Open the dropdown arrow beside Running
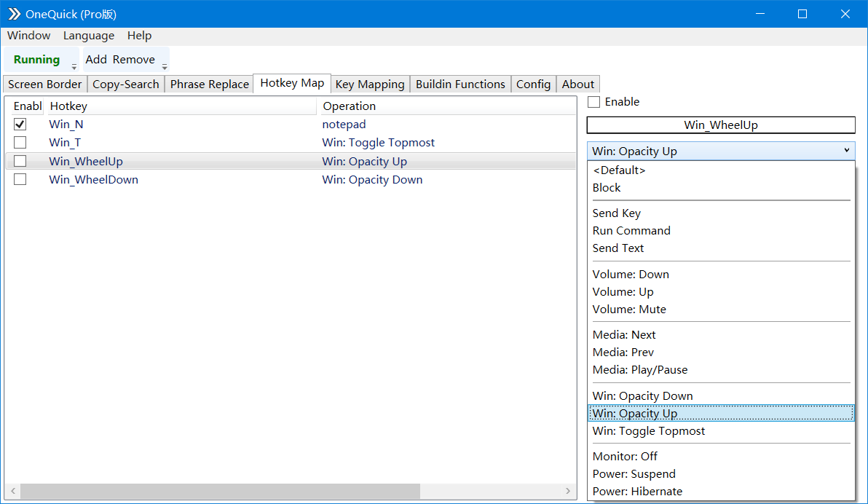Image resolution: width=868 pixels, height=504 pixels. coord(73,66)
